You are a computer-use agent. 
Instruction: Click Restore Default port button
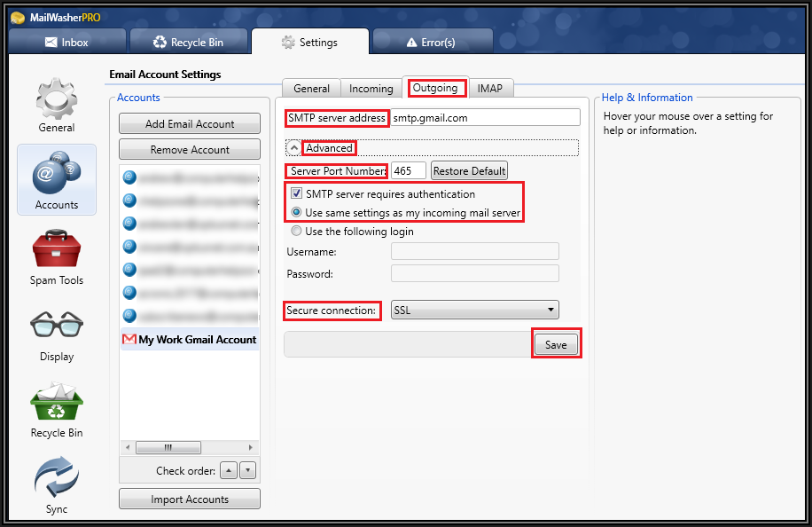(469, 171)
